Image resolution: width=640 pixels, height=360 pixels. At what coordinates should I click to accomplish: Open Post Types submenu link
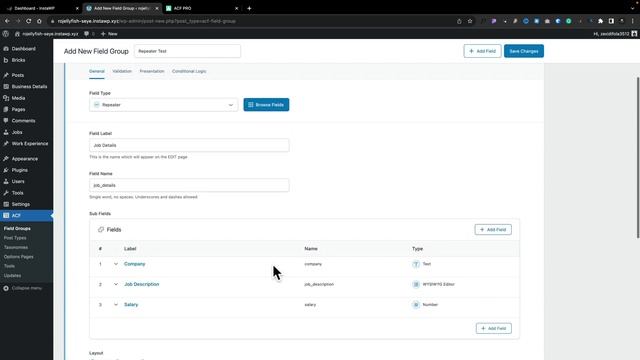point(15,238)
